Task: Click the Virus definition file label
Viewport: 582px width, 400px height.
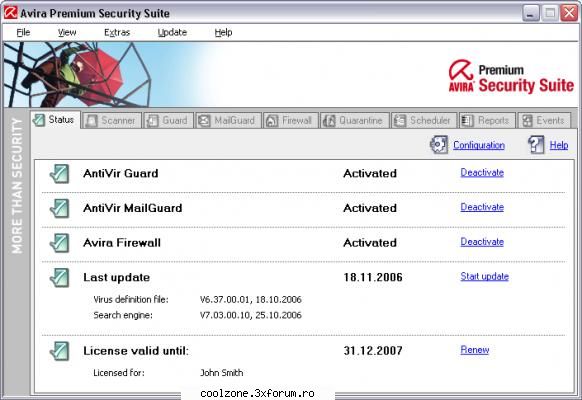Action: coord(131,299)
